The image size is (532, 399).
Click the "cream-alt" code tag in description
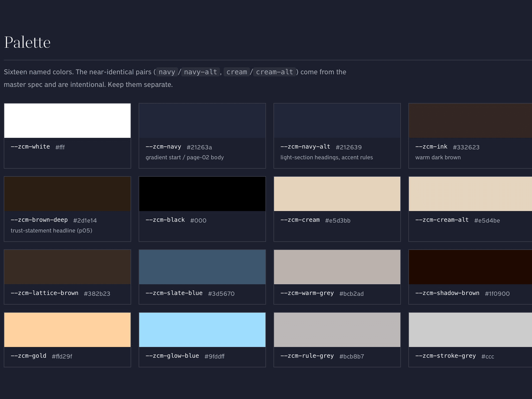coord(275,72)
